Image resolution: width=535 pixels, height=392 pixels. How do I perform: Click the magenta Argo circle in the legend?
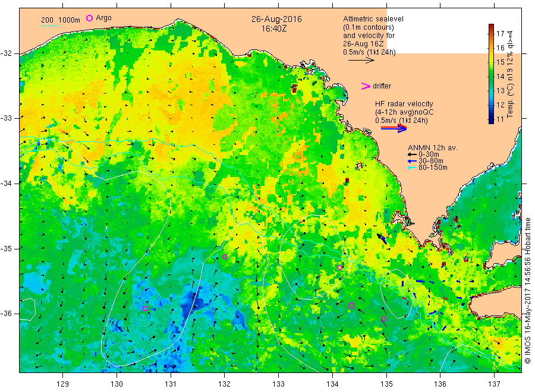tap(89, 18)
